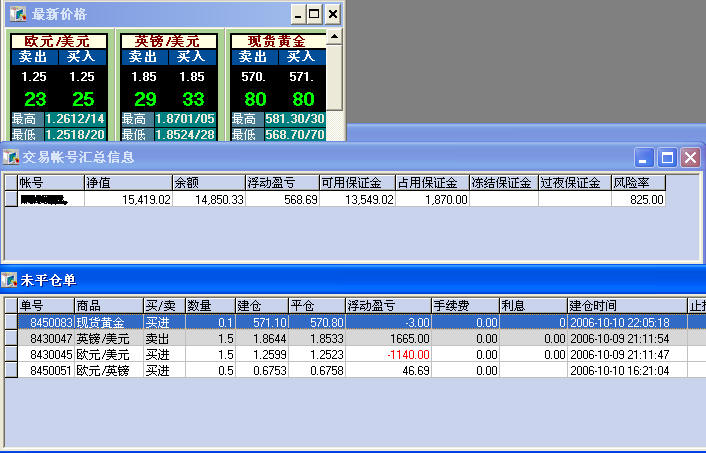The image size is (706, 453).
Task: Select order 8430045 欧元/美元 row
Action: tap(355, 354)
